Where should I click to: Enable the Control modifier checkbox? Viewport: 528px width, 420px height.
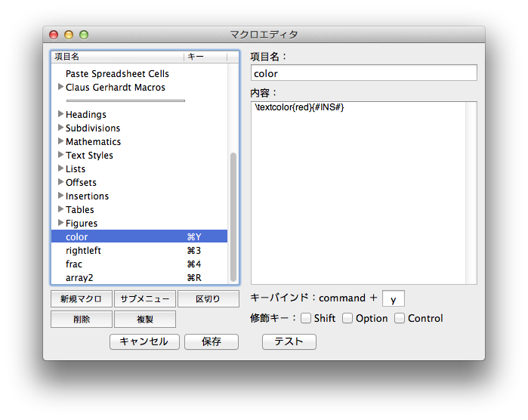tap(400, 318)
